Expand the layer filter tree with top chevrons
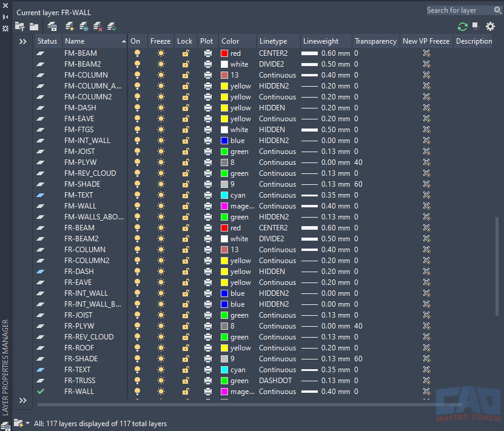504x431 pixels. [x=23, y=41]
